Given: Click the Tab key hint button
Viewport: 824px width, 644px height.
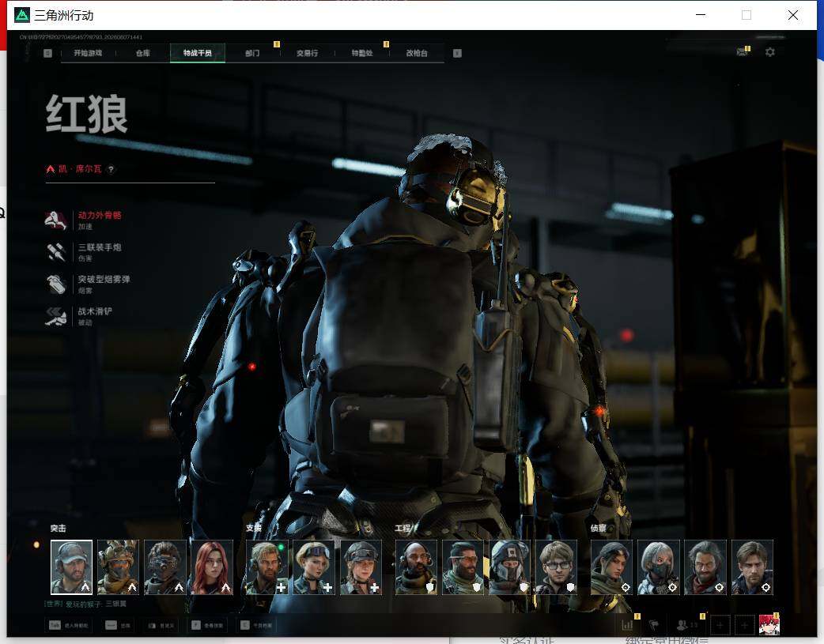Looking at the screenshot, I should click(69, 625).
